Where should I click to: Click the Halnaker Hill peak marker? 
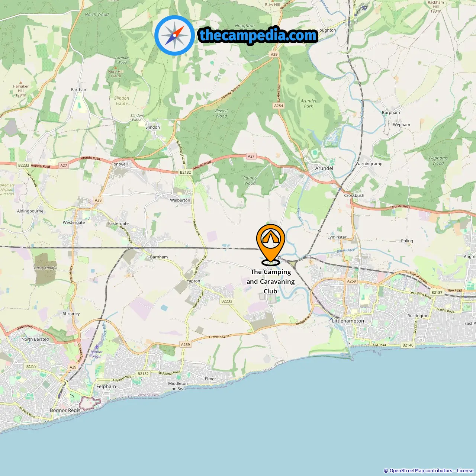point(21,82)
